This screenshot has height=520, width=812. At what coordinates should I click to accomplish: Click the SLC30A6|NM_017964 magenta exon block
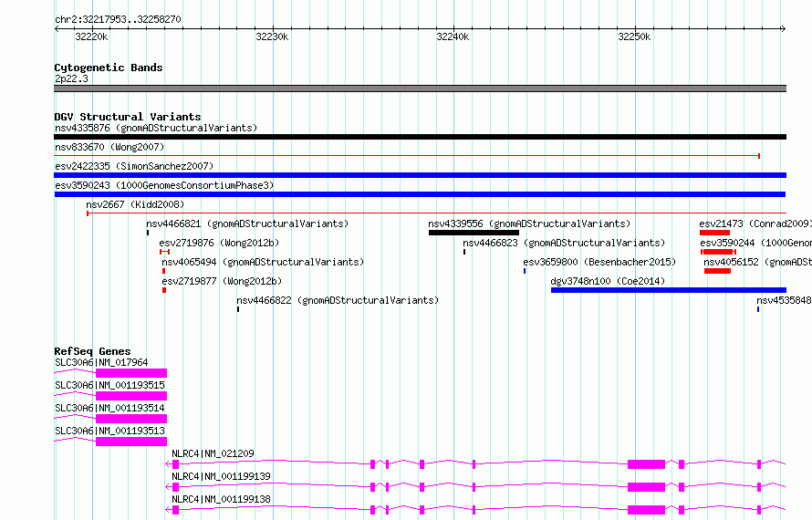click(x=131, y=373)
